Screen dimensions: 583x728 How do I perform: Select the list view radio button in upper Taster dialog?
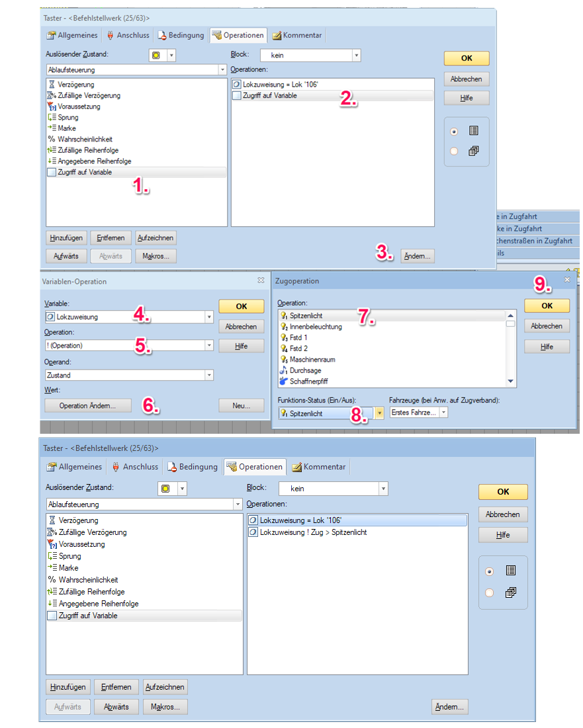tap(454, 131)
